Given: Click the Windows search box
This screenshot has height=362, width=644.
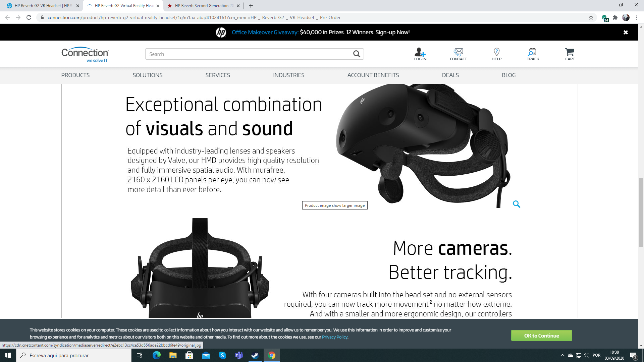Looking at the screenshot, I should (74, 355).
